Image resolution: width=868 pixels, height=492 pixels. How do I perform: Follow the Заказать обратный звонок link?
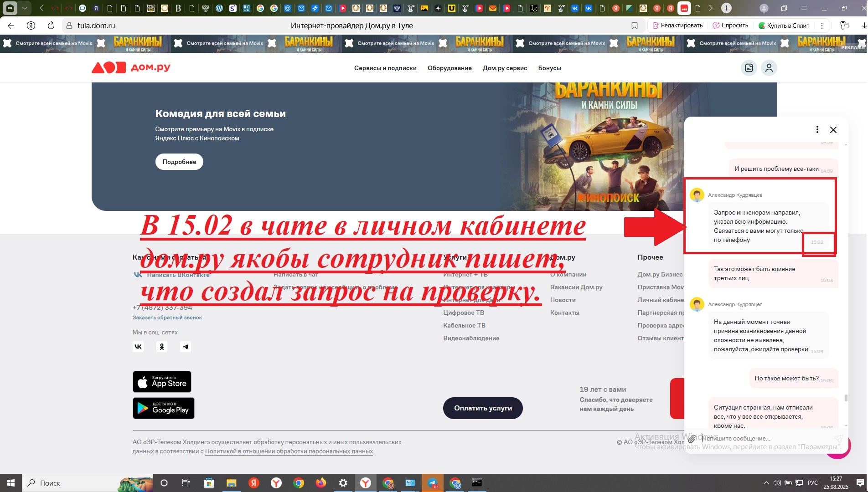tap(167, 318)
